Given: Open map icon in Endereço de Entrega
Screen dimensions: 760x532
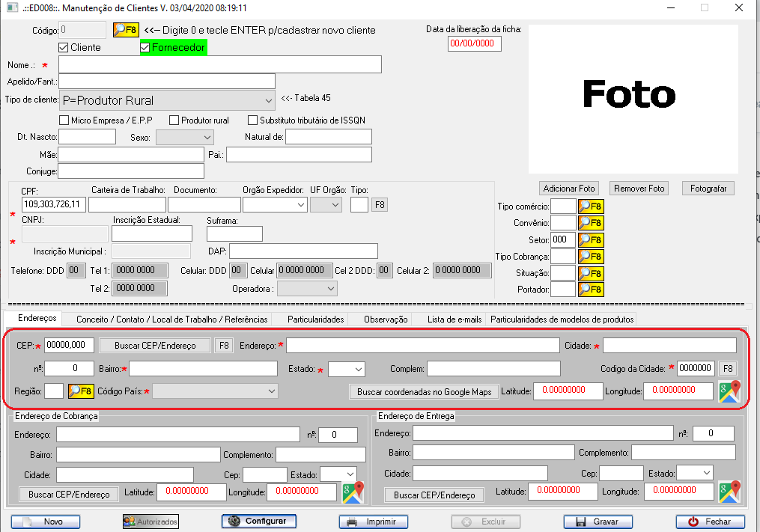Looking at the screenshot, I should pyautogui.click(x=729, y=492).
